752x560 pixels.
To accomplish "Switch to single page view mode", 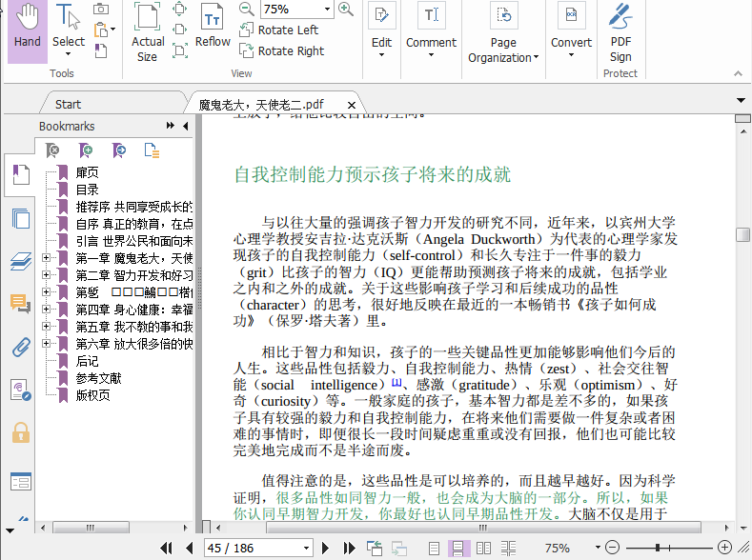I will (x=435, y=548).
